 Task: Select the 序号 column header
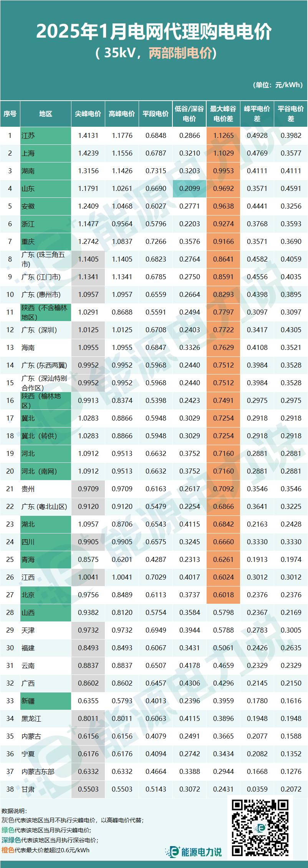click(x=10, y=114)
